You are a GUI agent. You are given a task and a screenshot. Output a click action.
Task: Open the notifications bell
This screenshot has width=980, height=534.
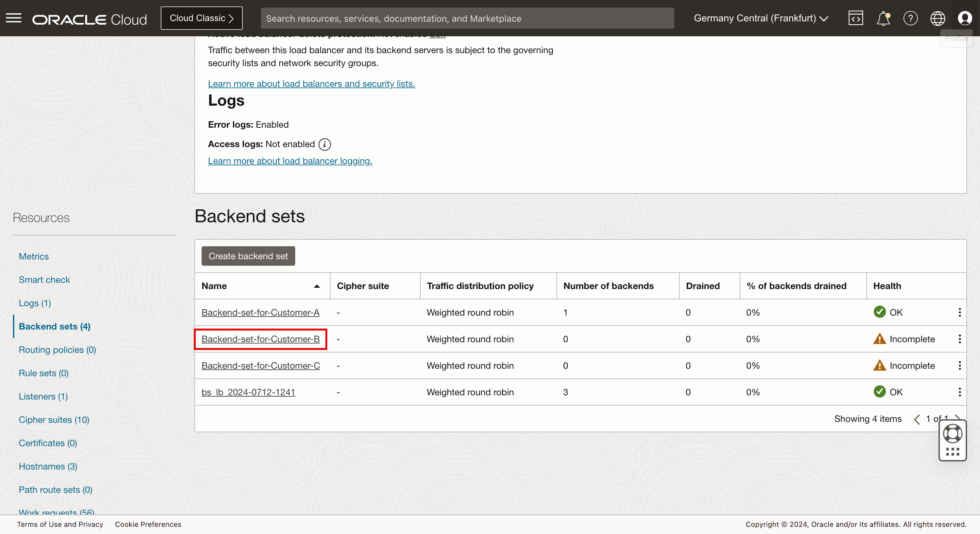[x=883, y=18]
